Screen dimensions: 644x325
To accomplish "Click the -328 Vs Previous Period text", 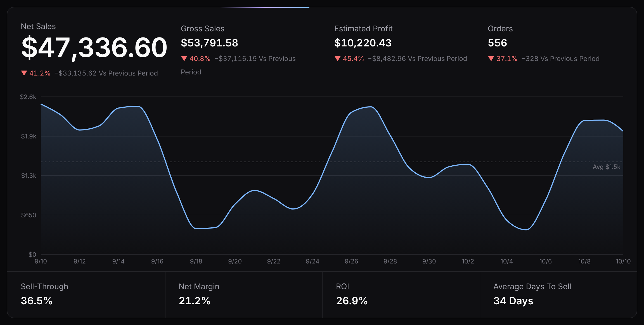I will point(561,59).
